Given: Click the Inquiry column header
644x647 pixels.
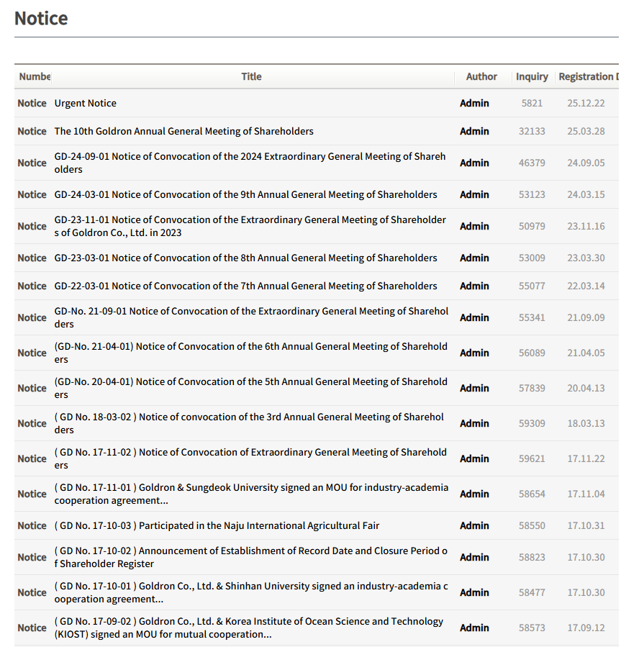Looking at the screenshot, I should (532, 76).
